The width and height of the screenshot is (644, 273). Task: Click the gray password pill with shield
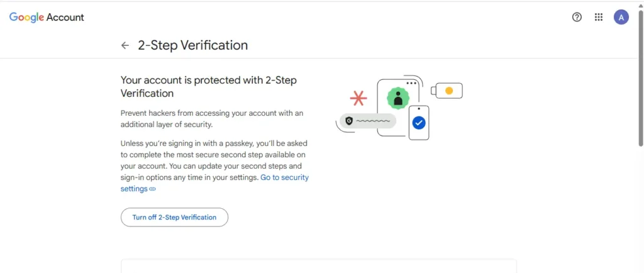coord(368,120)
